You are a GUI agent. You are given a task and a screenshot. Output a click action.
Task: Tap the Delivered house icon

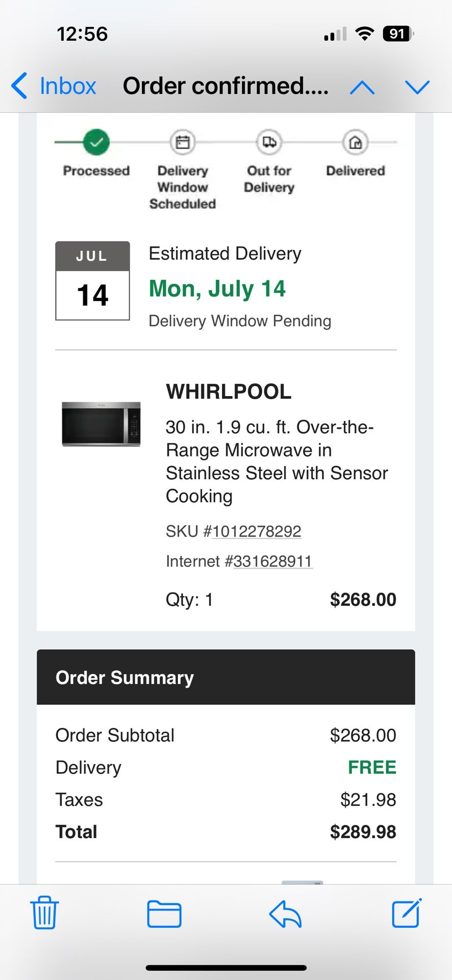pyautogui.click(x=355, y=142)
